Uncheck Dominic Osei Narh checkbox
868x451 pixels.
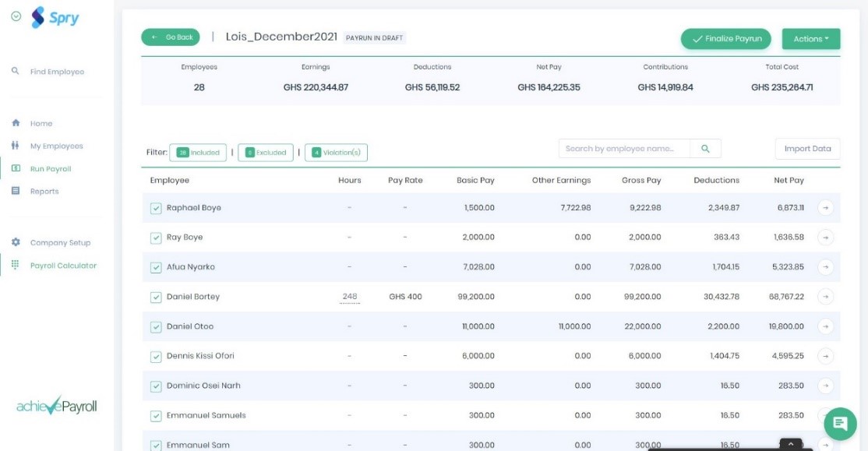pos(156,386)
